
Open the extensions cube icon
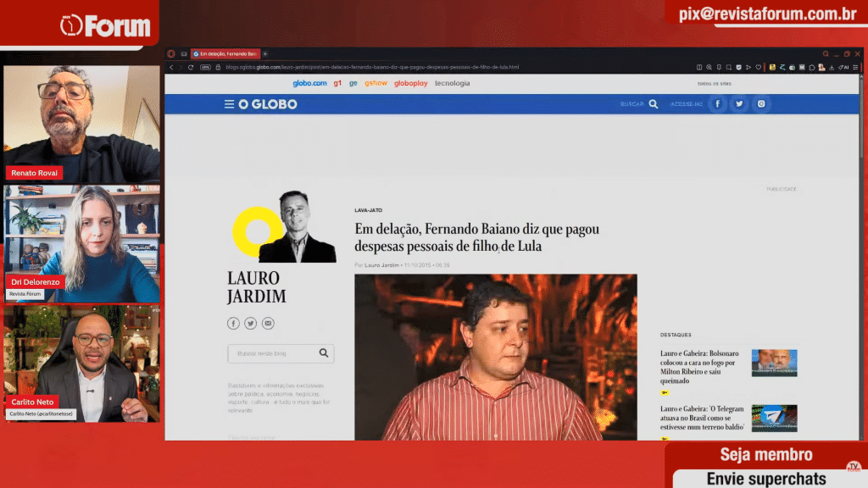click(x=811, y=68)
